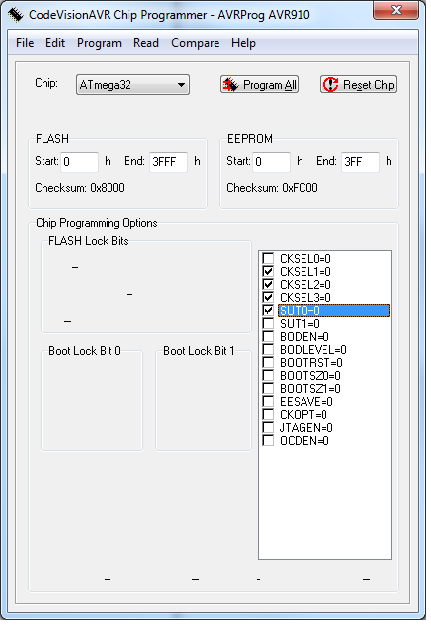Enable the BOOTSZ0=0 checkbox

(x=268, y=375)
